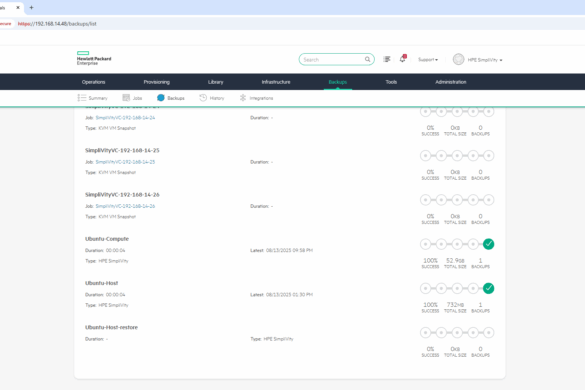Click the blue Backups sub-tab icon

pos(161,98)
